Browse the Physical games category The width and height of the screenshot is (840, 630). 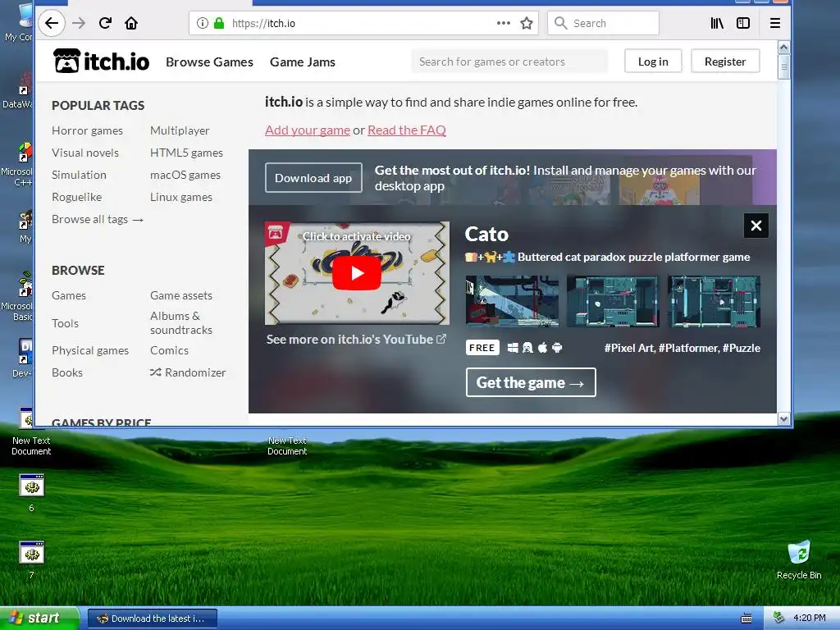(90, 350)
